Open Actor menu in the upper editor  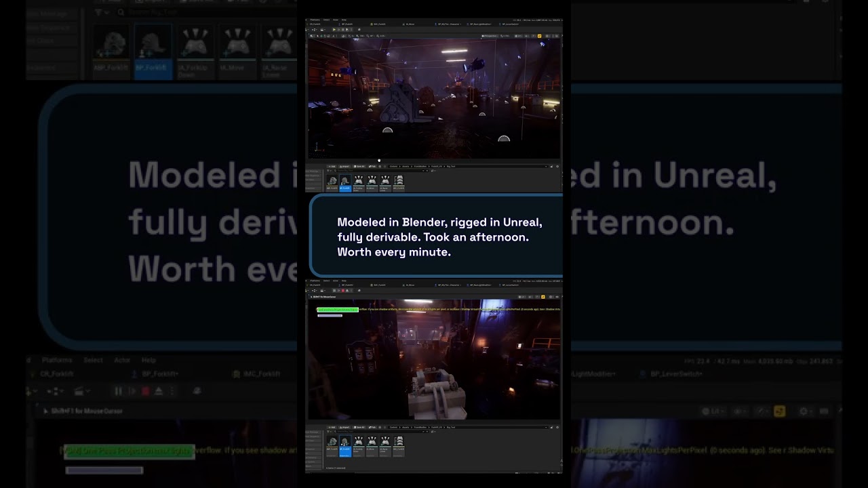coord(336,20)
